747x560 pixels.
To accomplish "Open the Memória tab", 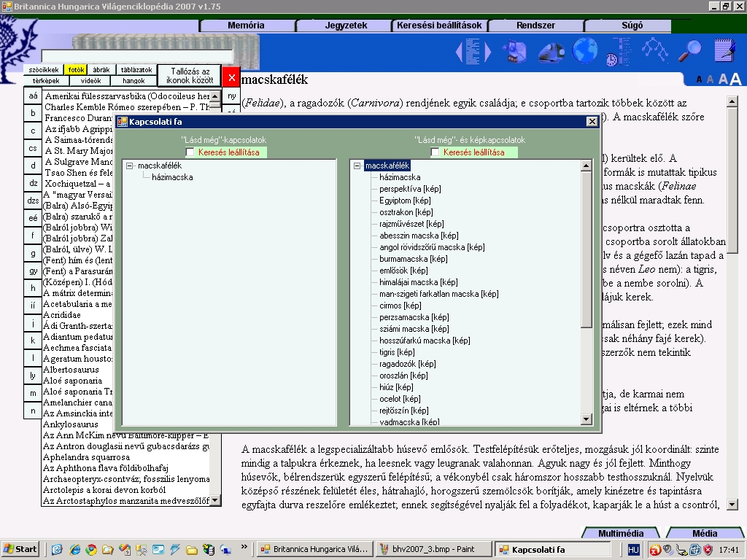I will (x=246, y=26).
